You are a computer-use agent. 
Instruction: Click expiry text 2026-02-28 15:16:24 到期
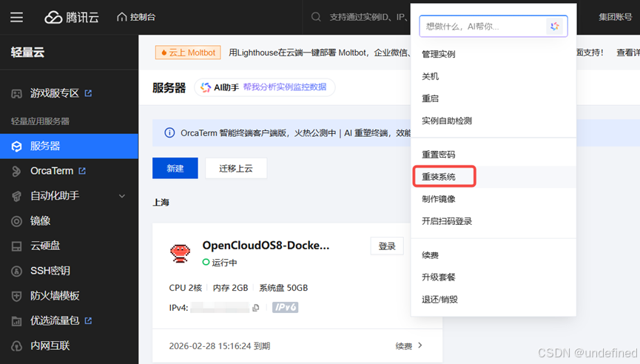click(220, 346)
